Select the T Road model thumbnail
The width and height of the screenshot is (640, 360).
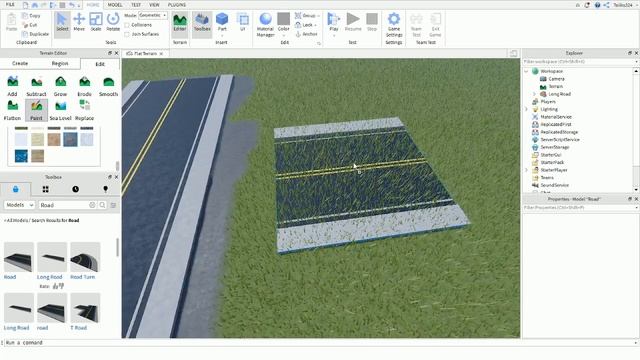[x=85, y=308]
